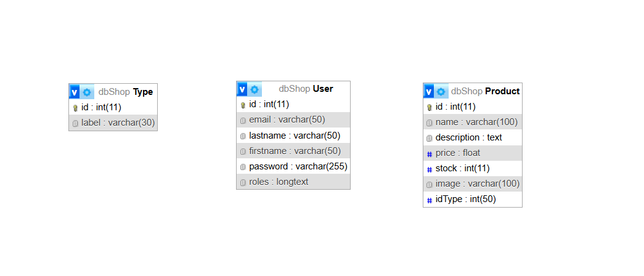Select the Product table title header
Viewport: 644px width, 276px height.
(485, 91)
